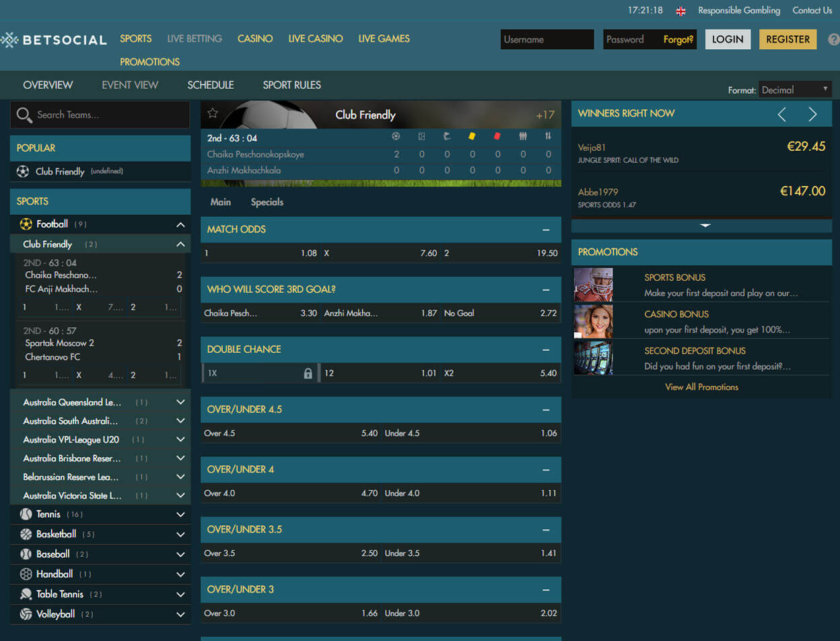Select the Specials tab
This screenshot has height=641, width=840.
267,202
